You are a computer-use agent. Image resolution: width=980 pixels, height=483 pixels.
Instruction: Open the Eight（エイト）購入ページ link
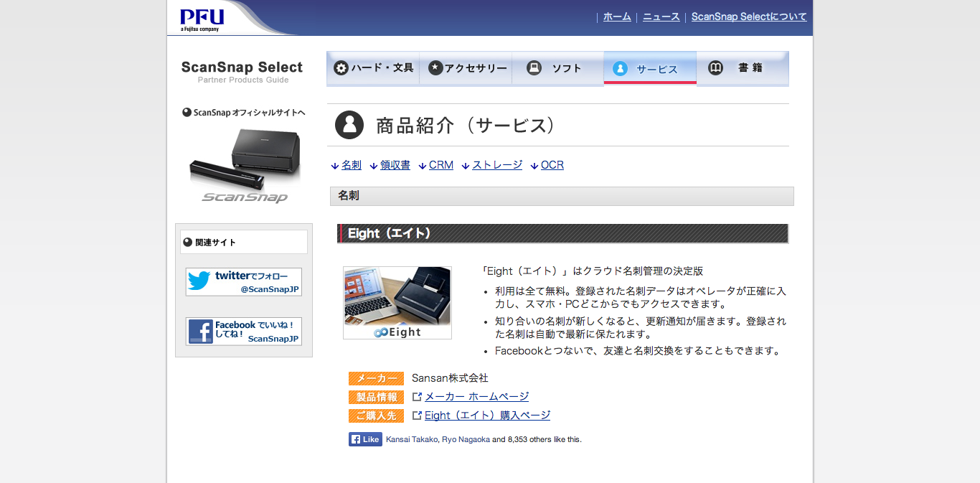click(487, 416)
